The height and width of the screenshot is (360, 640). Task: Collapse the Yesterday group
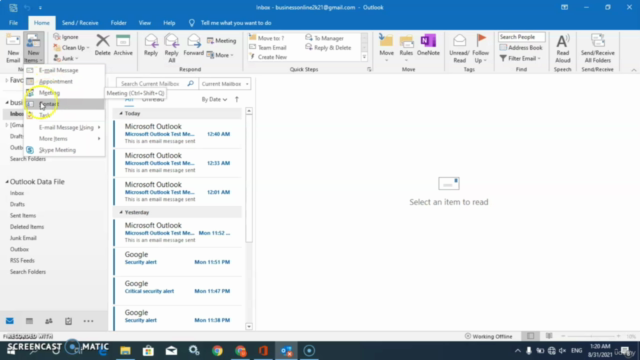coord(121,212)
